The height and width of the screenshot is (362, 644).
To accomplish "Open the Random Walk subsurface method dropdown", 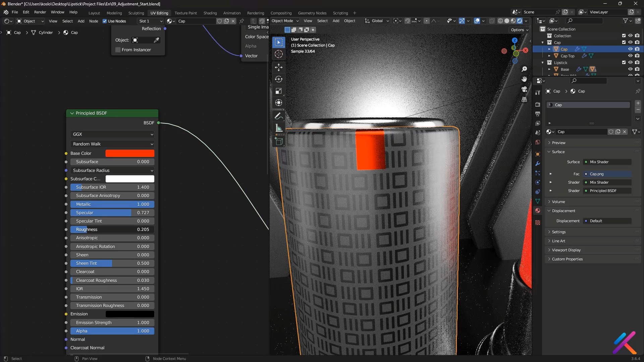I will pos(112,144).
